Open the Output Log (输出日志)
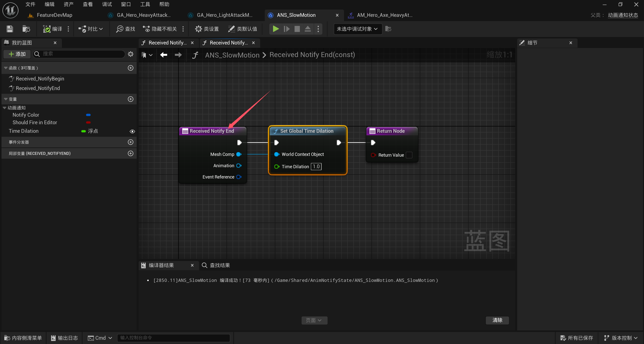Image resolution: width=644 pixels, height=344 pixels. pyautogui.click(x=64, y=338)
